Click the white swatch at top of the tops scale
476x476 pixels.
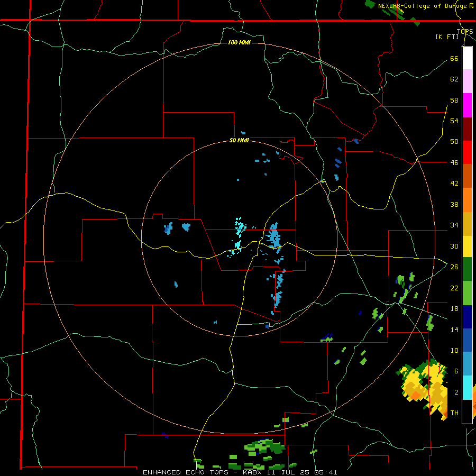[467, 58]
